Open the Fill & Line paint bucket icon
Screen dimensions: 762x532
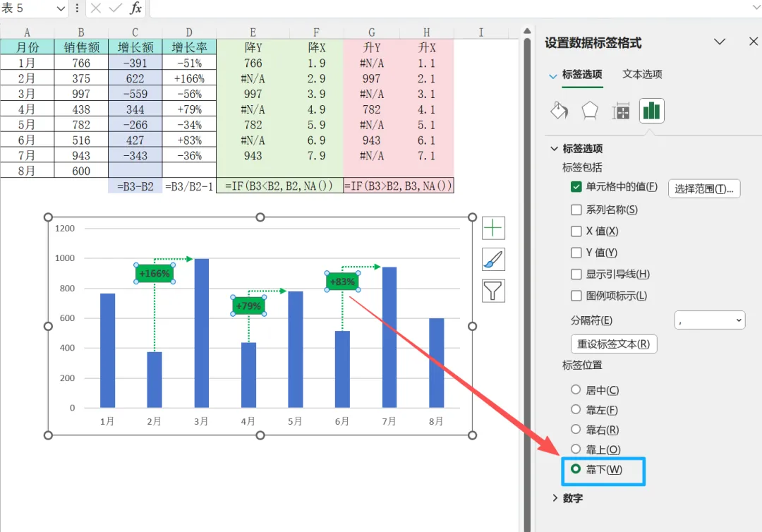[x=559, y=111]
